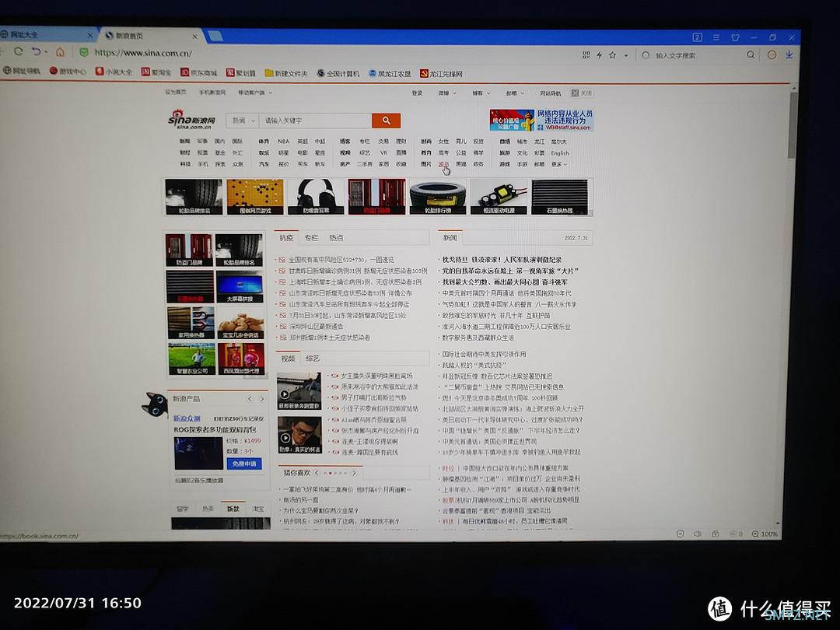Viewport: 840px width, 630px height.
Task: Open the 围棋网页游戏 thumbnail
Action: [x=254, y=197]
